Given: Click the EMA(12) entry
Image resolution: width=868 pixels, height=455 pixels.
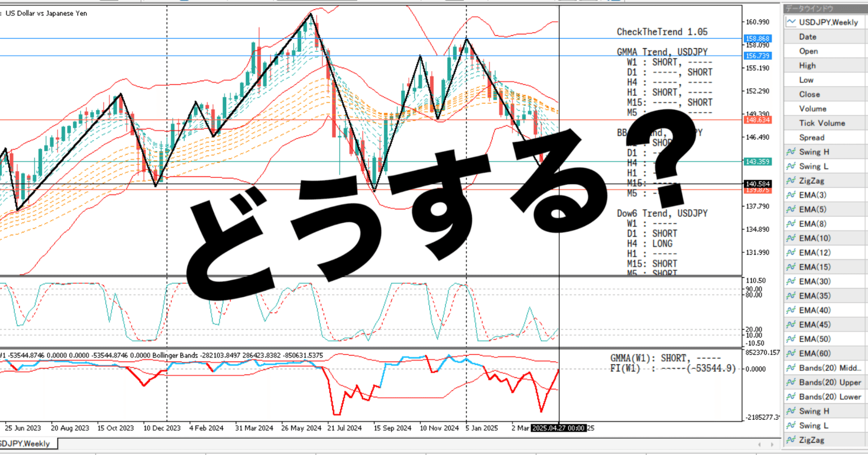Looking at the screenshot, I should [x=815, y=253].
